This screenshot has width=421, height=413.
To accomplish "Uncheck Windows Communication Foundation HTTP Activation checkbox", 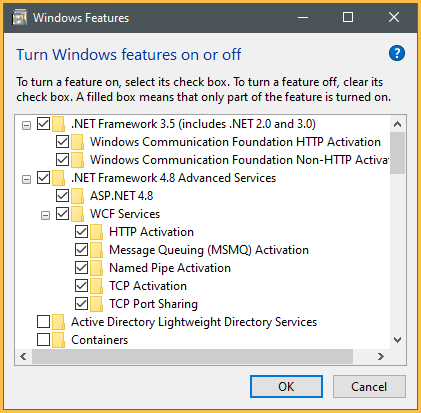I will point(62,142).
